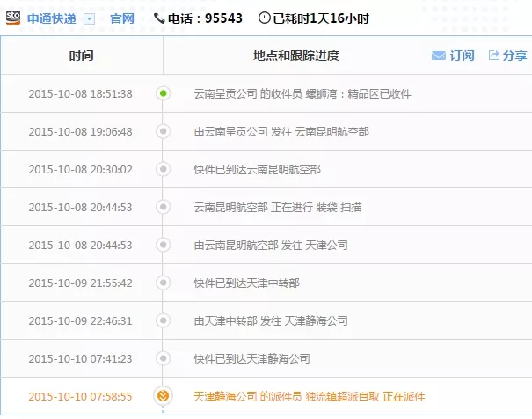Click 快件已到达天津中转部 entry
This screenshot has width=532, height=419.
(x=247, y=283)
